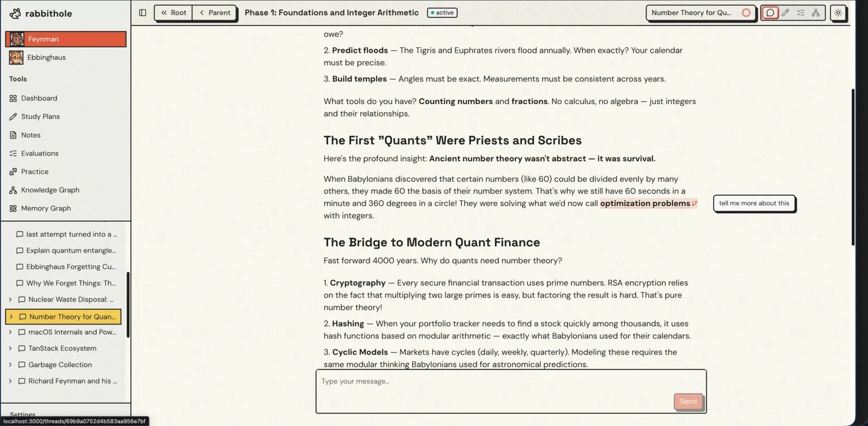
Task: Select the Ebbinghaus avatar
Action: click(16, 58)
